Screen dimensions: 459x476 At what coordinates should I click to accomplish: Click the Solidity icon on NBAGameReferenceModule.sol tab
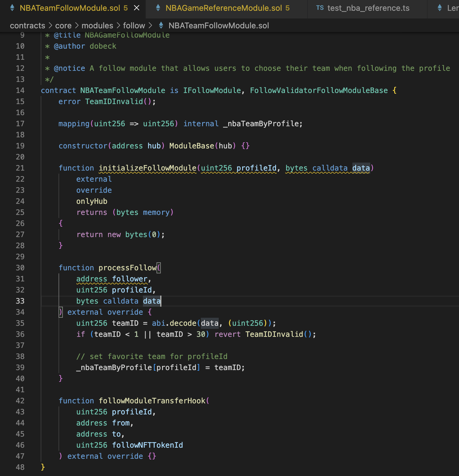(158, 8)
